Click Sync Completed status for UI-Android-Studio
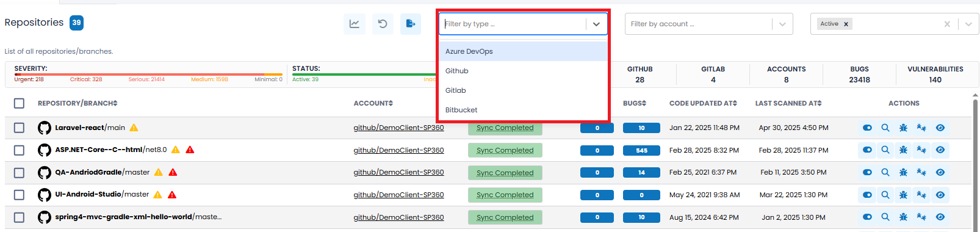980x232 pixels. click(505, 195)
